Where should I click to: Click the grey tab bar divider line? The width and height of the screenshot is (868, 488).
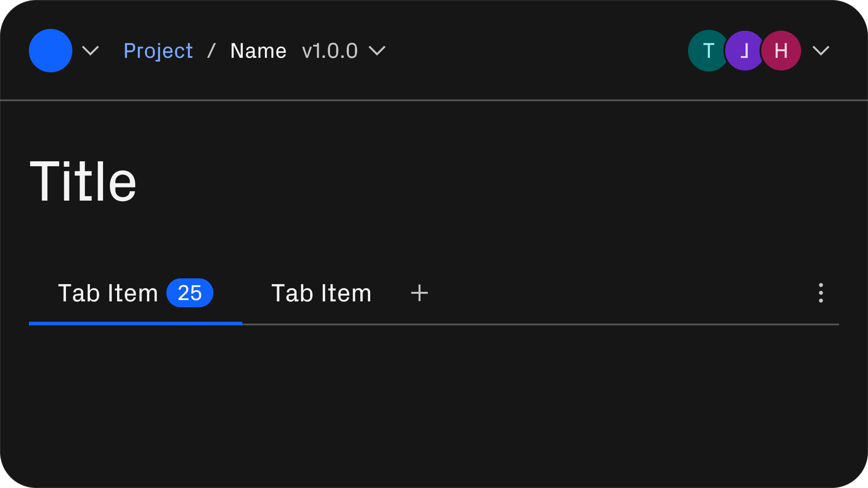click(541, 324)
